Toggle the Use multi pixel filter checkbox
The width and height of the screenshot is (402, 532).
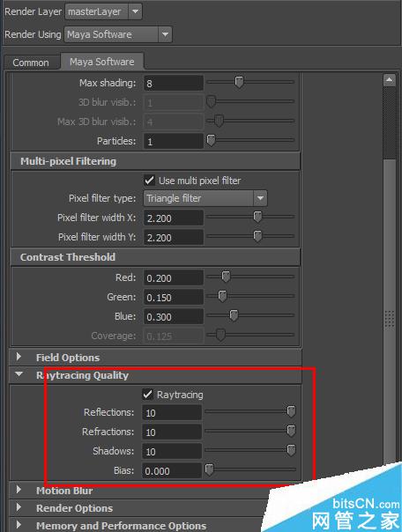pos(149,181)
